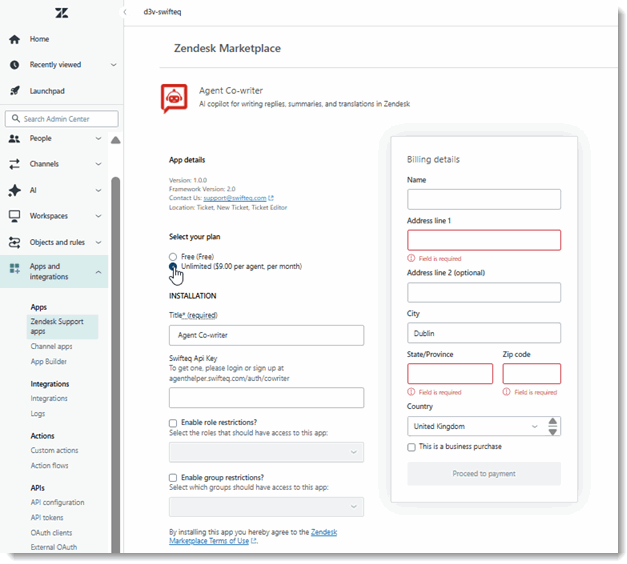
Task: Enable role restrictions checkbox
Action: [x=173, y=423]
